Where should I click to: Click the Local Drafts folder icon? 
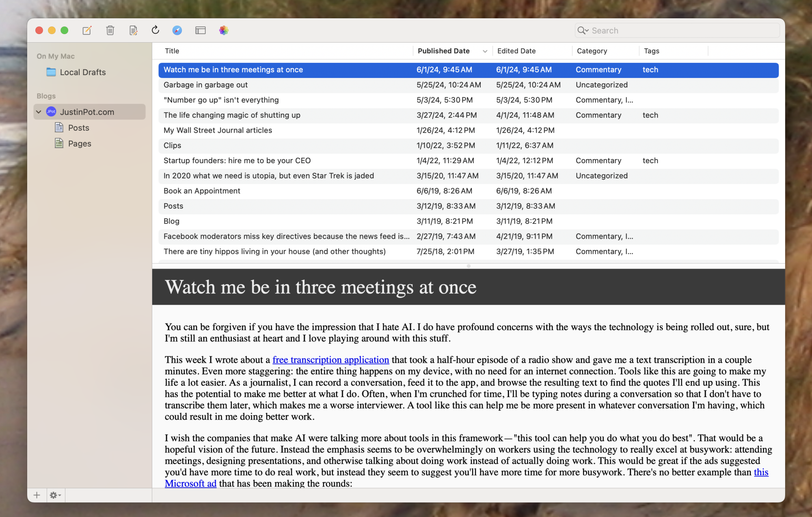coord(51,72)
